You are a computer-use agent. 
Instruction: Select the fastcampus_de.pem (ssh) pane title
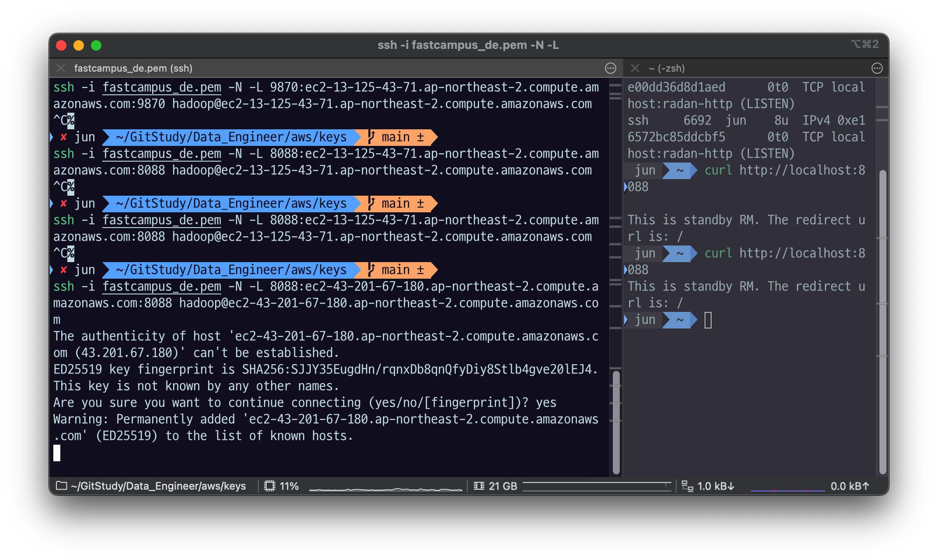click(133, 68)
